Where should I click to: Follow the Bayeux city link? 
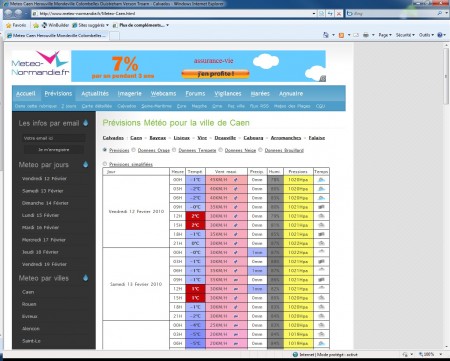click(158, 138)
